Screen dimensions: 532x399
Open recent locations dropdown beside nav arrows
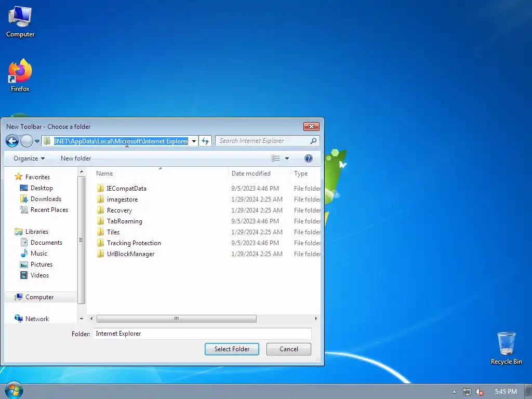click(37, 141)
